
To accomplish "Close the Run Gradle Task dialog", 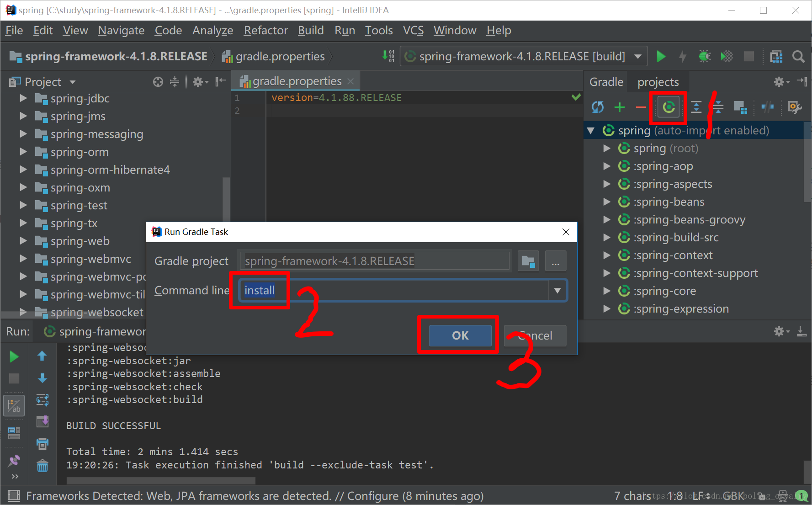I will point(566,232).
